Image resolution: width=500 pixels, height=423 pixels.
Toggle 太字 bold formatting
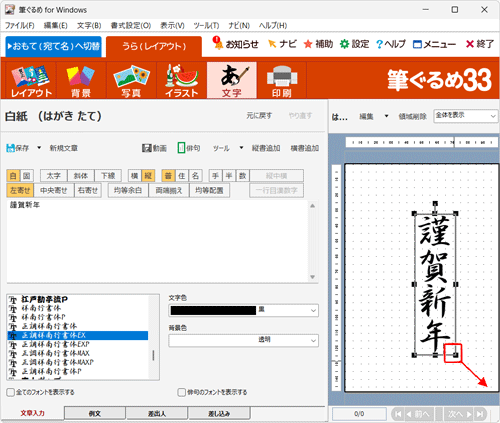pyautogui.click(x=54, y=176)
